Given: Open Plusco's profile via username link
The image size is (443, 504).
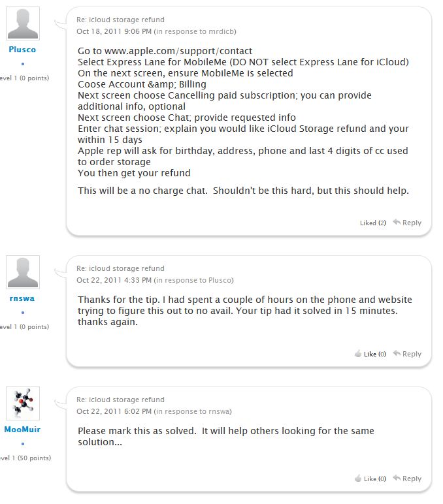Looking at the screenshot, I should pos(22,50).
